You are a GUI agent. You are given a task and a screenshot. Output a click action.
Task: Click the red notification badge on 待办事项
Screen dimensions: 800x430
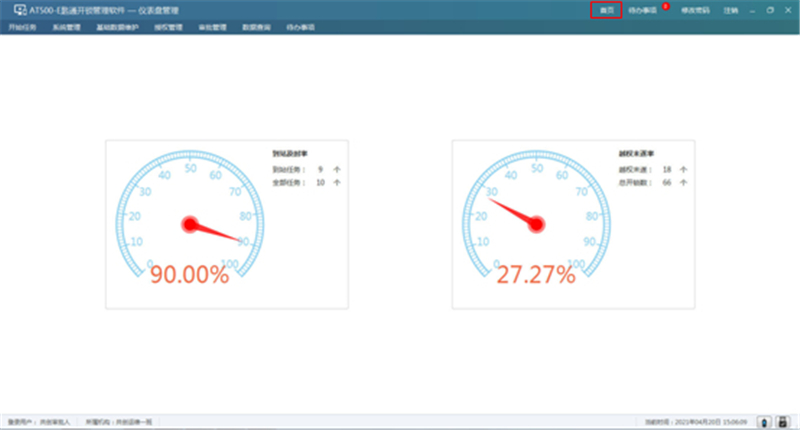[665, 6]
